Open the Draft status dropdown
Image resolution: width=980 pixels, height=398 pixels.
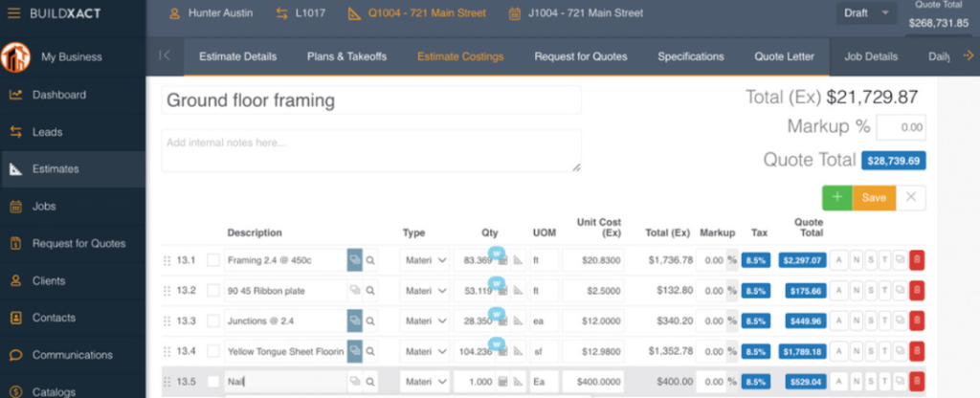pyautogui.click(x=865, y=12)
